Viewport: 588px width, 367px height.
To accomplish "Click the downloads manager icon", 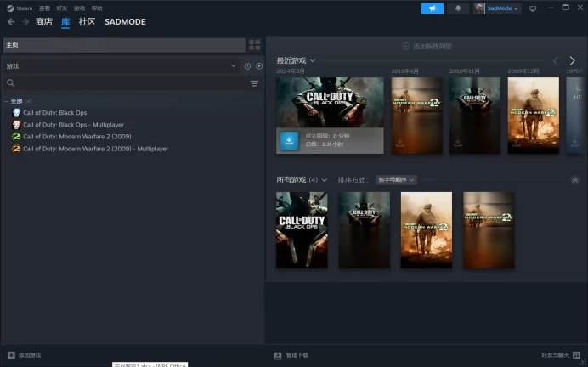I will tap(278, 356).
